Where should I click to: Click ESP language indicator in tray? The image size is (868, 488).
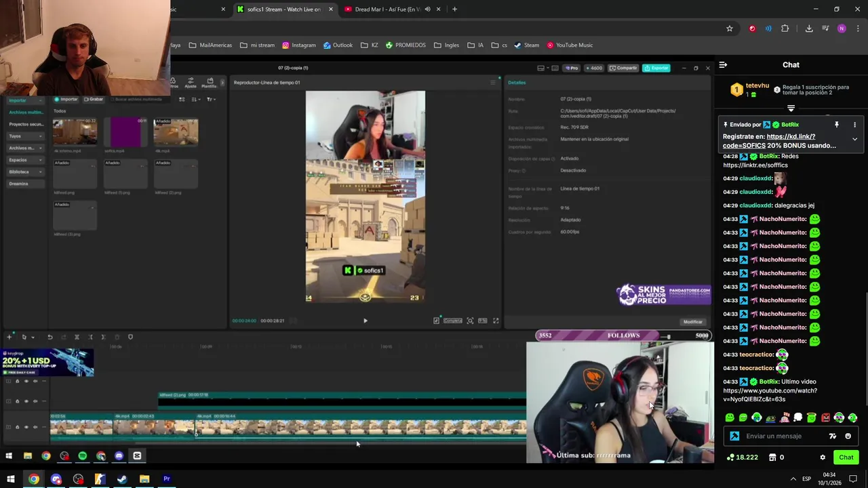(x=806, y=479)
